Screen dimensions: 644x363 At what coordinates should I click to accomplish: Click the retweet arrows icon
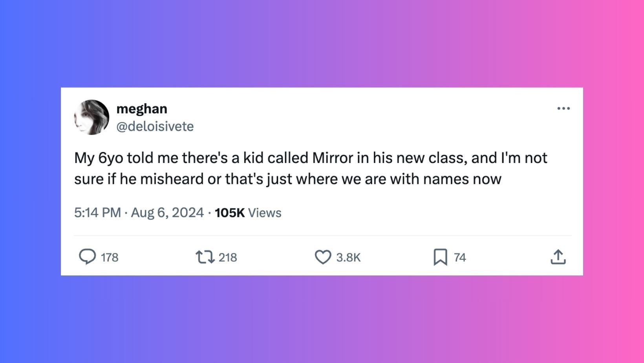(205, 257)
